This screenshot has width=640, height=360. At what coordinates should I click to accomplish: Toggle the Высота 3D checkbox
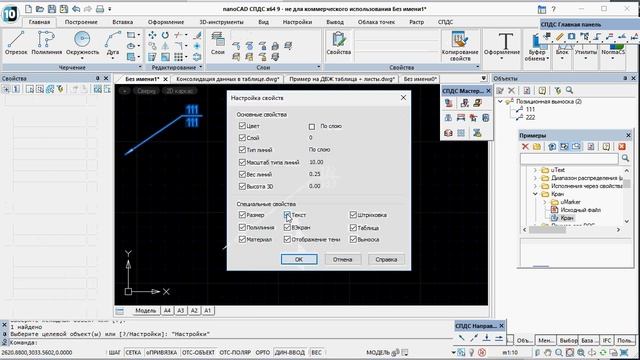pyautogui.click(x=242, y=186)
